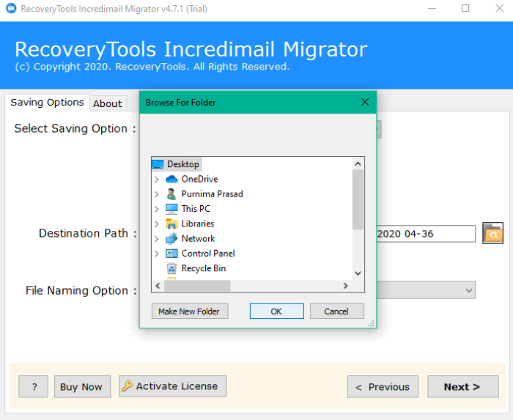Select the Recycle Bin icon
Screen dimensions: 513x420
pyautogui.click(x=171, y=268)
